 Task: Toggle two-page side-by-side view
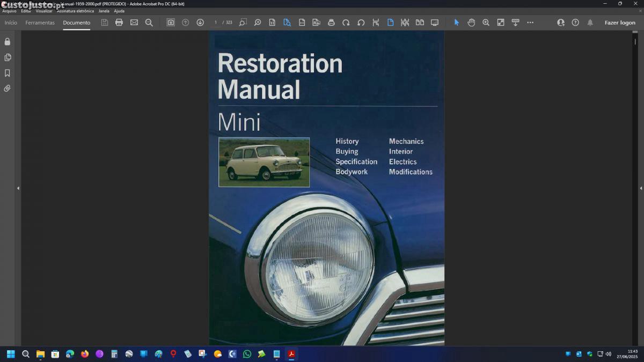coord(420,23)
